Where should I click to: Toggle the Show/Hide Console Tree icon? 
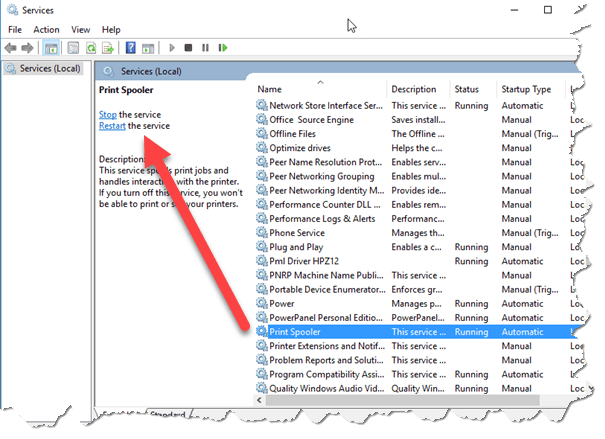[x=51, y=47]
